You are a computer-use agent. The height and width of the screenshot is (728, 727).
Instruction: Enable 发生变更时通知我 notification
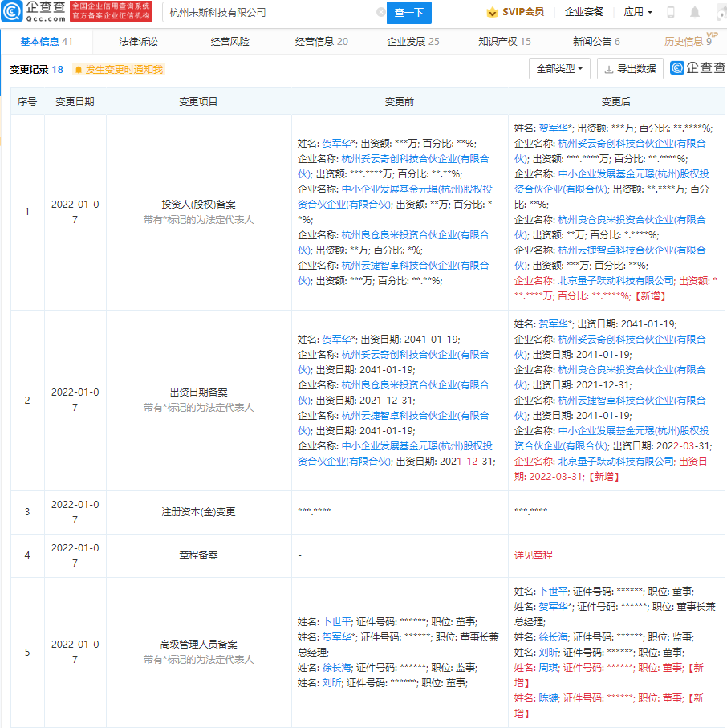(120, 70)
